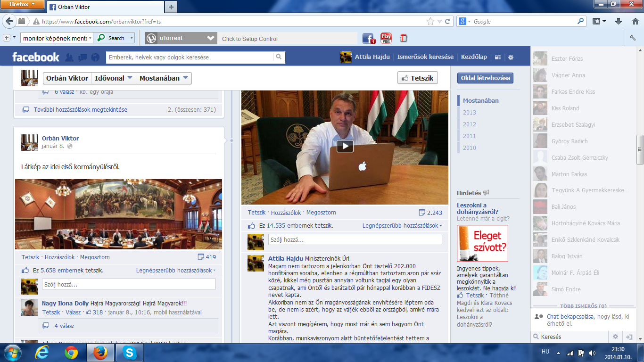The image size is (644, 362).
Task: Open the bookmarks menu button
Action: (x=599, y=21)
